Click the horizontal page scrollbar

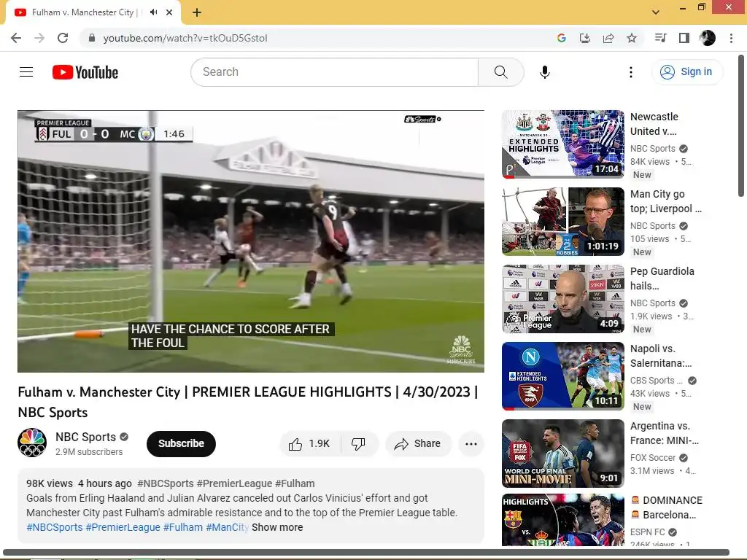tap(366, 553)
